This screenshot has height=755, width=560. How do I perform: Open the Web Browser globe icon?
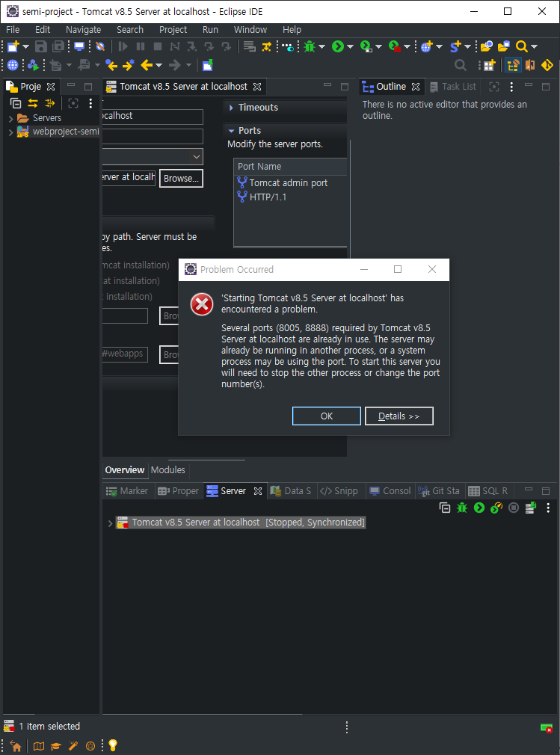[13, 65]
